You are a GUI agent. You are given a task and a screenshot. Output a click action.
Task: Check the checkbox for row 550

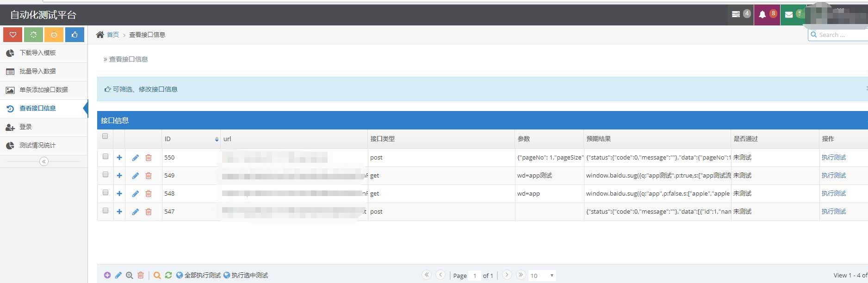105,156
